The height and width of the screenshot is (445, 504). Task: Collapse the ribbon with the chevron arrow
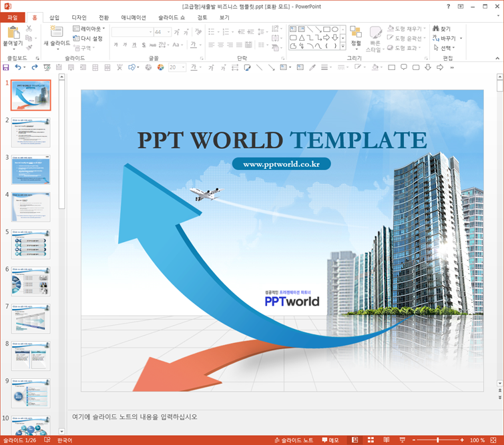pyautogui.click(x=497, y=58)
